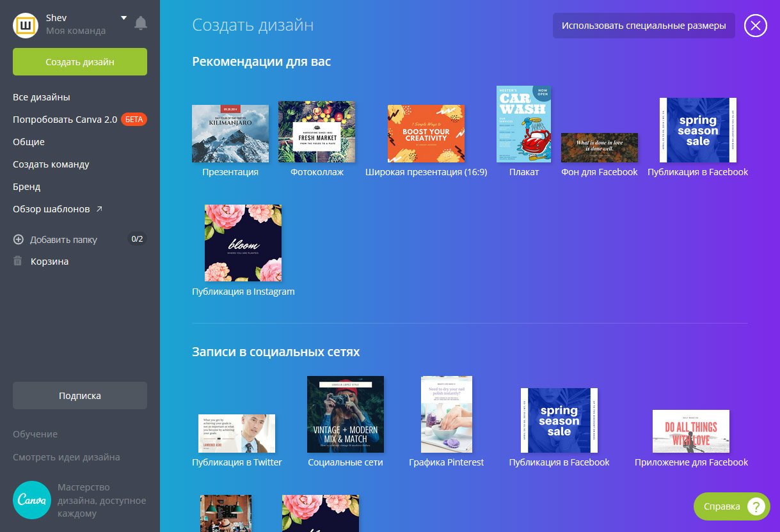Open the Корзина trash icon
Viewport: 780px width, 532px height.
click(x=18, y=262)
